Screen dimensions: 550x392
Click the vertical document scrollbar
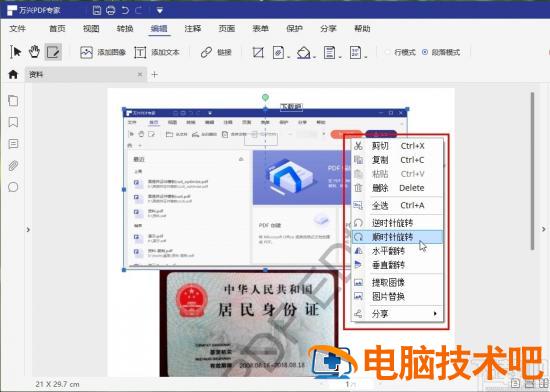[x=532, y=171]
